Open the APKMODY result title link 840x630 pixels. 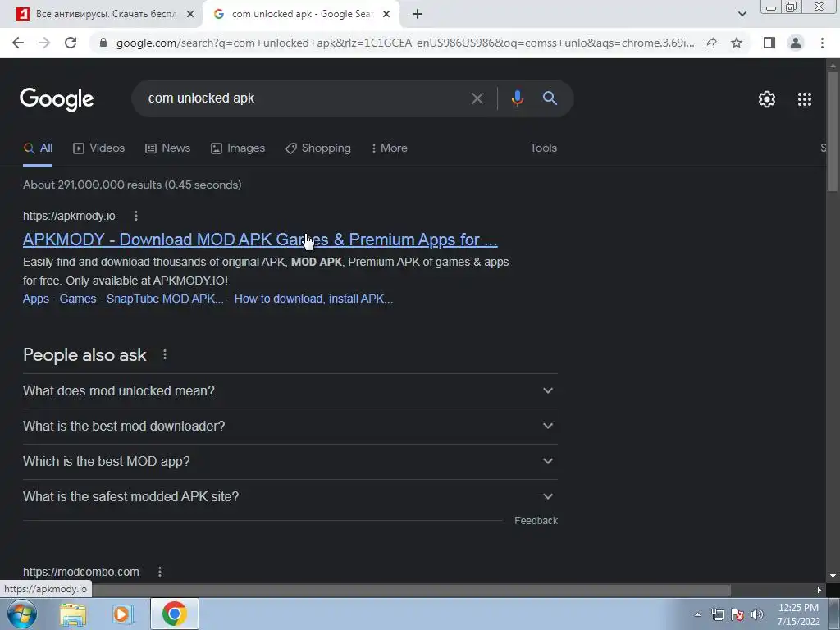tap(260, 240)
